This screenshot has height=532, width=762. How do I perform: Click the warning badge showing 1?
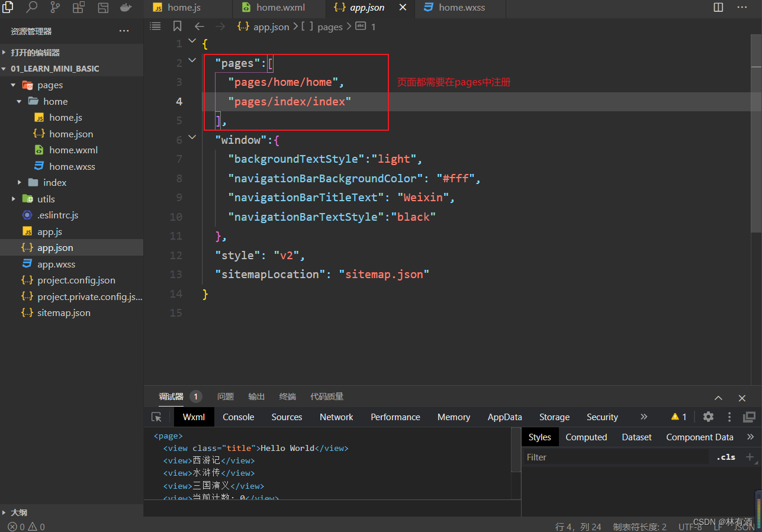[679, 417]
